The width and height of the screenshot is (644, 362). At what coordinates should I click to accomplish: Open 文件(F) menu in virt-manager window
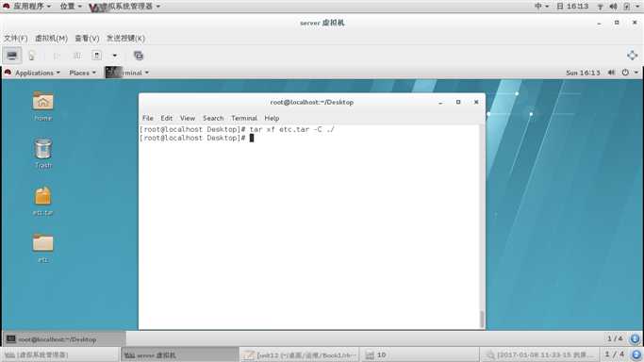[16, 38]
